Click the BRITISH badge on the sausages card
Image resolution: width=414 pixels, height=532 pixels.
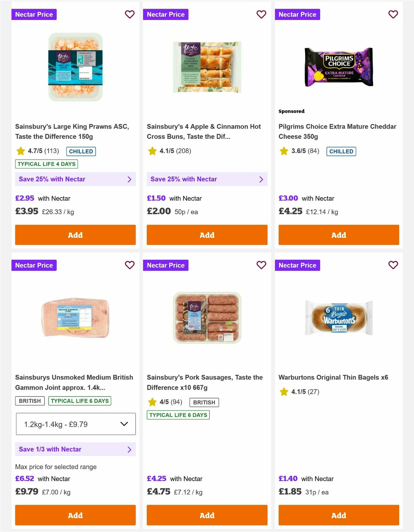204,402
